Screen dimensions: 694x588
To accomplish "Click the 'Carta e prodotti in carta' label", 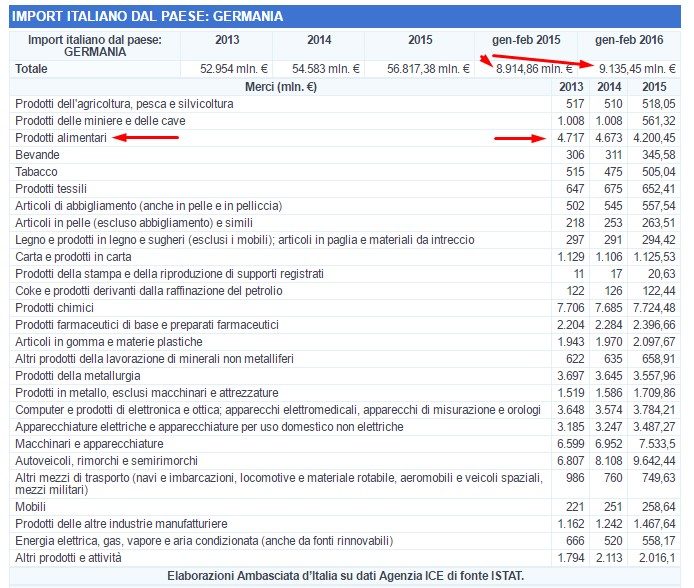I will (x=73, y=257).
